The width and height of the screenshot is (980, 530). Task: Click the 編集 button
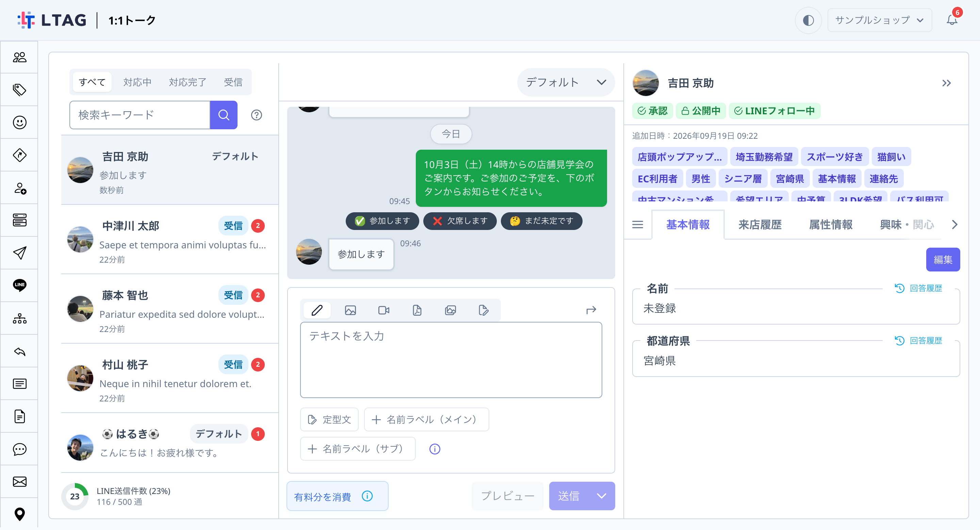[x=943, y=260]
